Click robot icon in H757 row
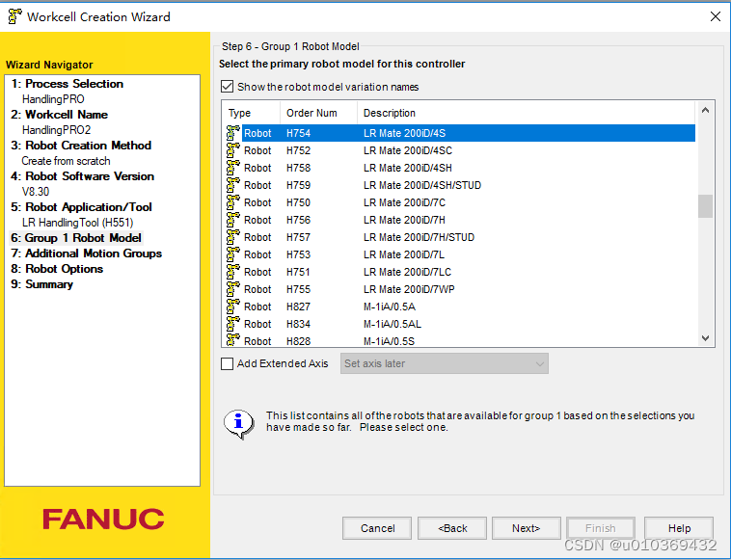This screenshot has width=731, height=560. (233, 237)
